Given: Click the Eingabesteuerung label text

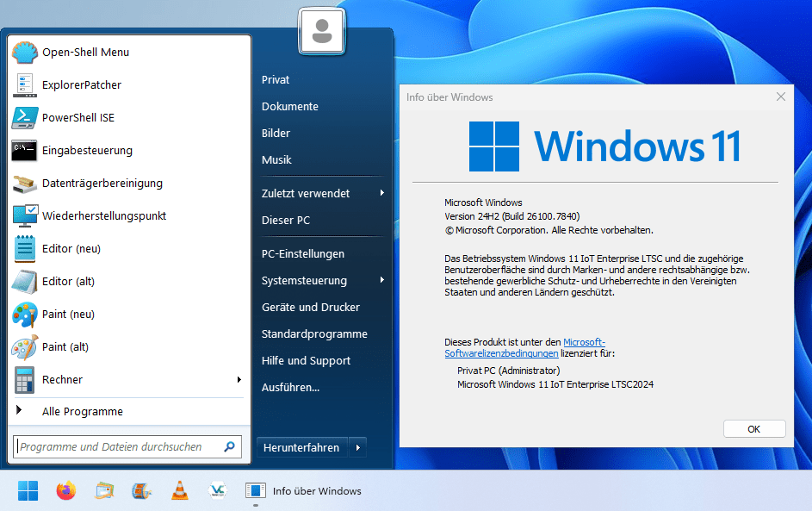Looking at the screenshot, I should (88, 151).
